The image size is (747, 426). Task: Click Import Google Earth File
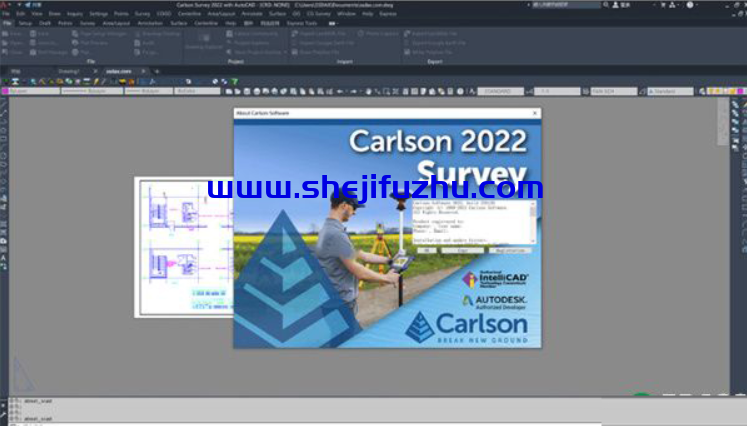(323, 43)
